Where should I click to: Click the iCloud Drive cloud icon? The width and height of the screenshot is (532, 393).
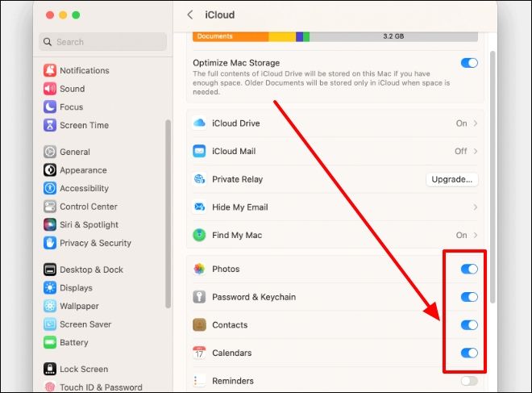199,123
